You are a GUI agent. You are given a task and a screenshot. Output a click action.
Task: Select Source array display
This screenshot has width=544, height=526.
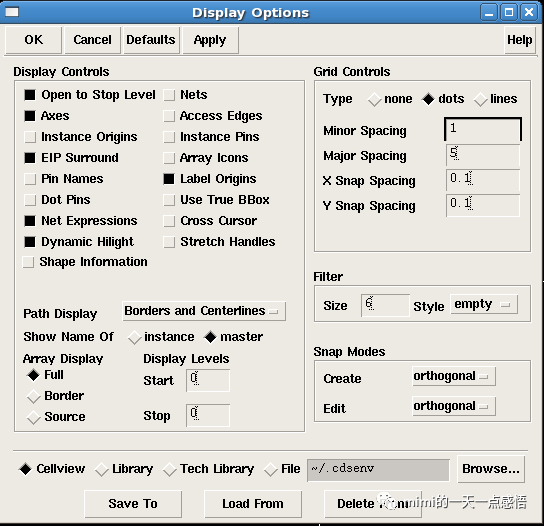[x=33, y=417]
